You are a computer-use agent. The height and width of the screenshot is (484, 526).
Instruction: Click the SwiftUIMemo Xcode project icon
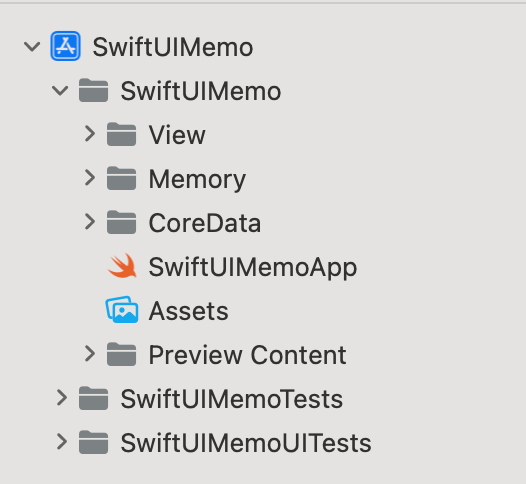(65, 46)
